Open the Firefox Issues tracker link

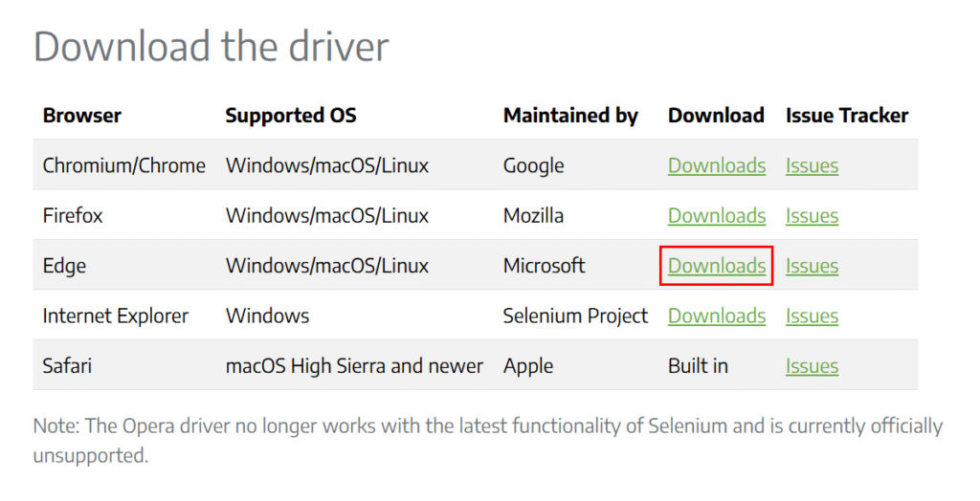(812, 215)
